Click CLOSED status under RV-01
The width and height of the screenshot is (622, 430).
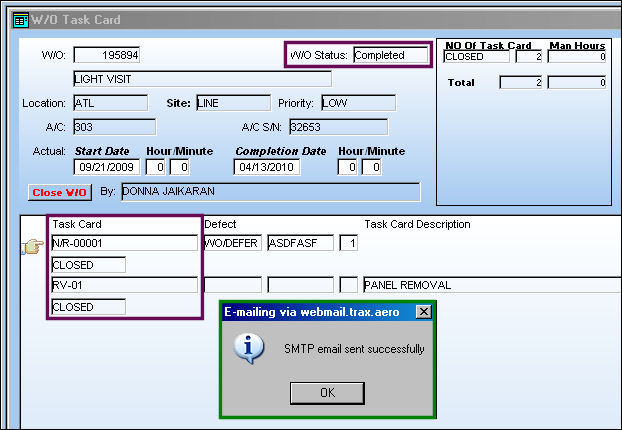pyautogui.click(x=88, y=307)
